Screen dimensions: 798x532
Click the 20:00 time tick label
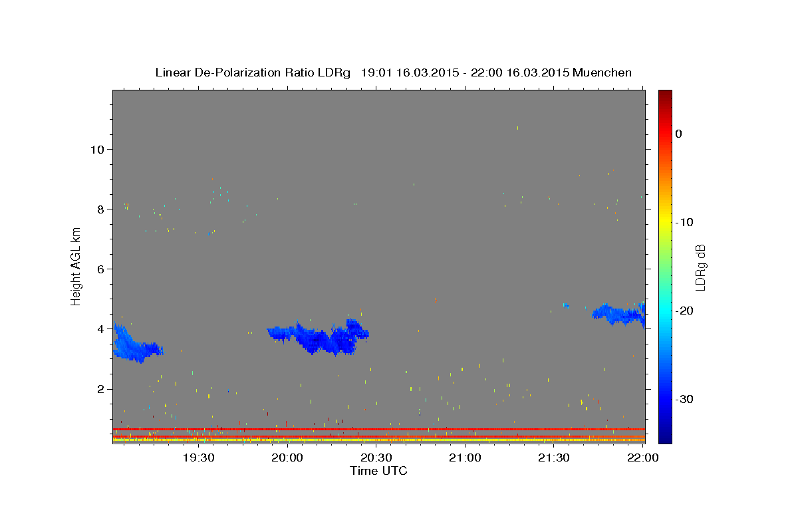(x=288, y=458)
